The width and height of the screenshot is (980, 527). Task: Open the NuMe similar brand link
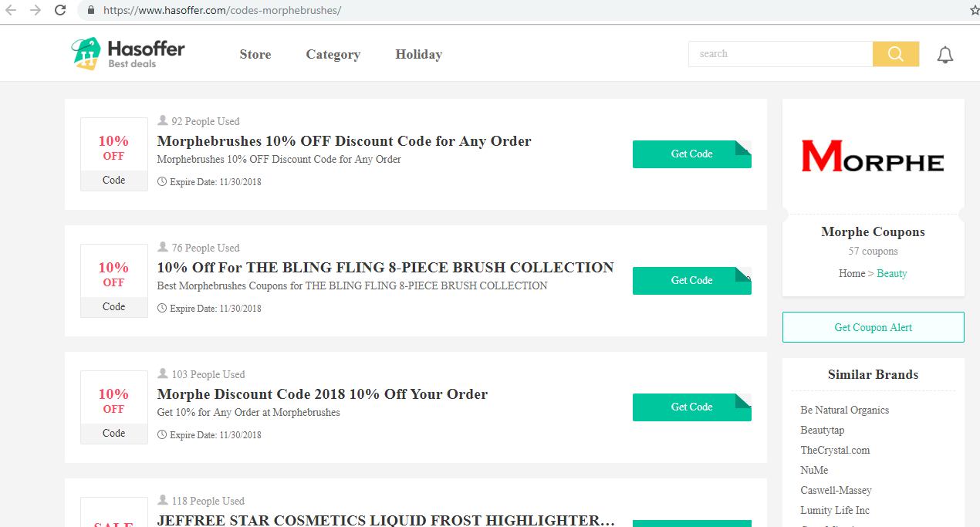point(813,470)
